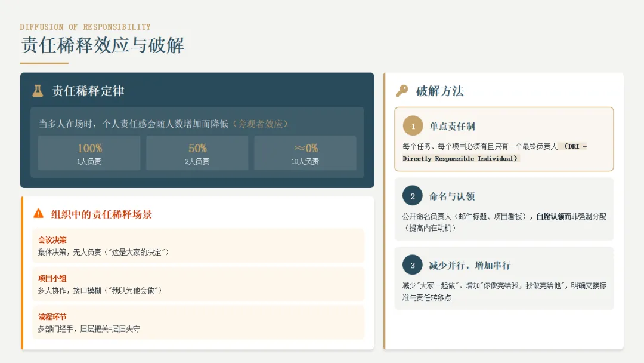Click the dark number 2 circle badge
Screen dimensions: 644x363
pos(413,196)
